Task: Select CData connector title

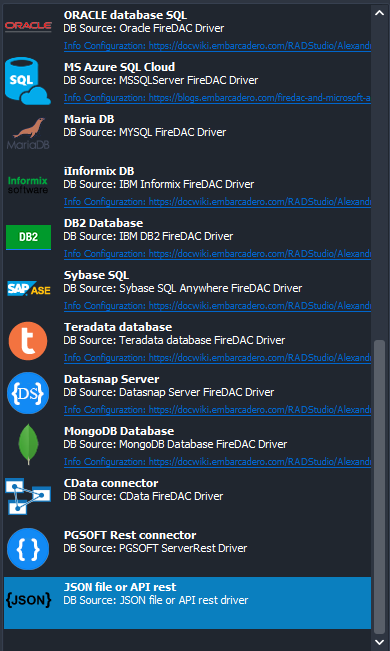Action: (x=111, y=483)
